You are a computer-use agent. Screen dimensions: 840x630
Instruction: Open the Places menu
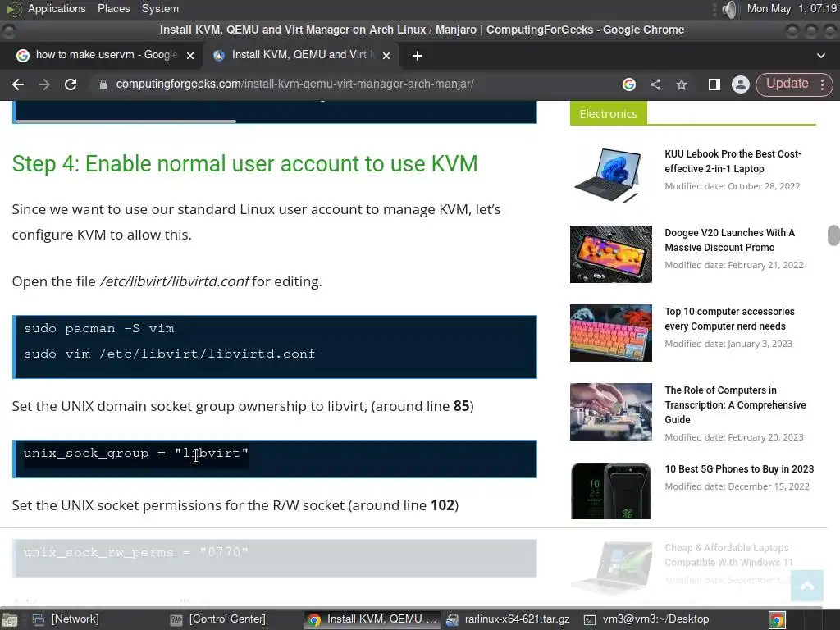point(113,8)
